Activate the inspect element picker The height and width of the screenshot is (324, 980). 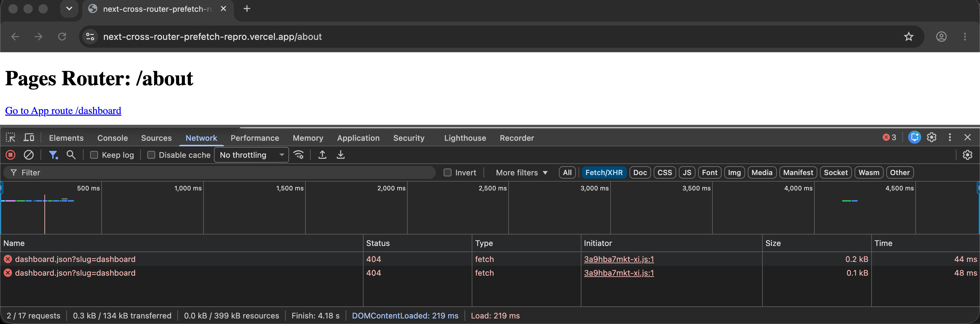pyautogui.click(x=11, y=137)
